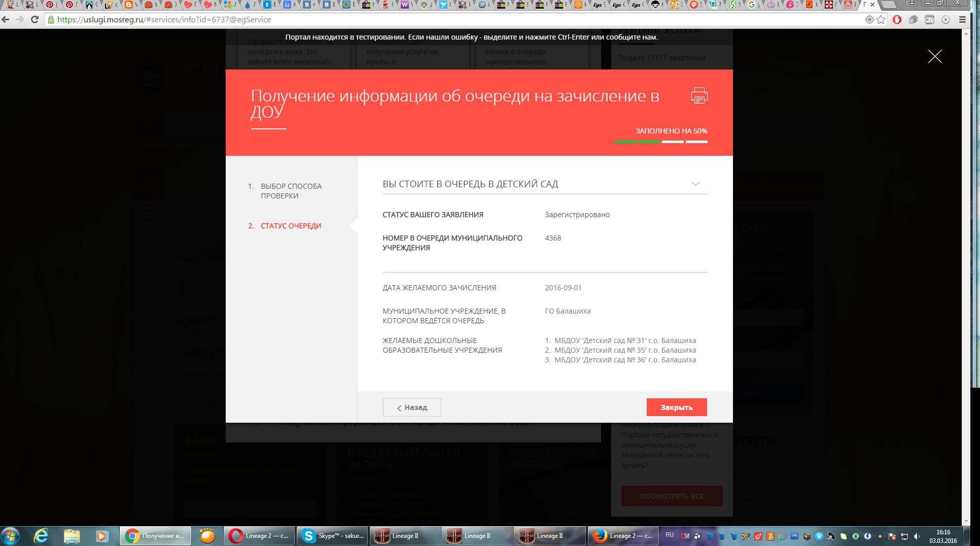Switch to the Opera 'Lineage 2 — с...' taskbar button

tap(259, 536)
